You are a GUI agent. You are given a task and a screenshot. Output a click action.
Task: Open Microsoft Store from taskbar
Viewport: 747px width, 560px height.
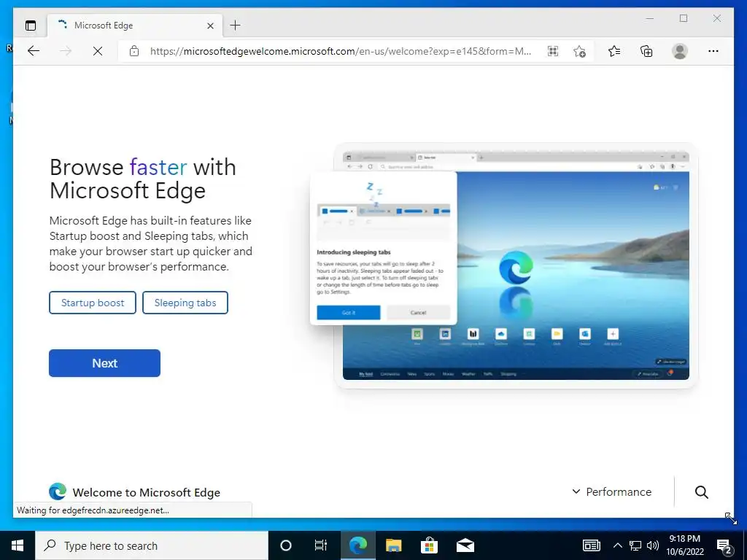429,545
